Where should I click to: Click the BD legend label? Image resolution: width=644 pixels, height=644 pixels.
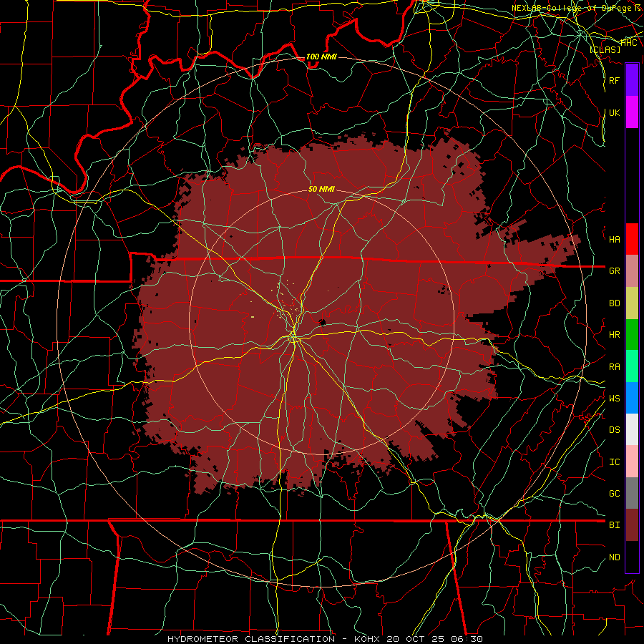coord(614,303)
